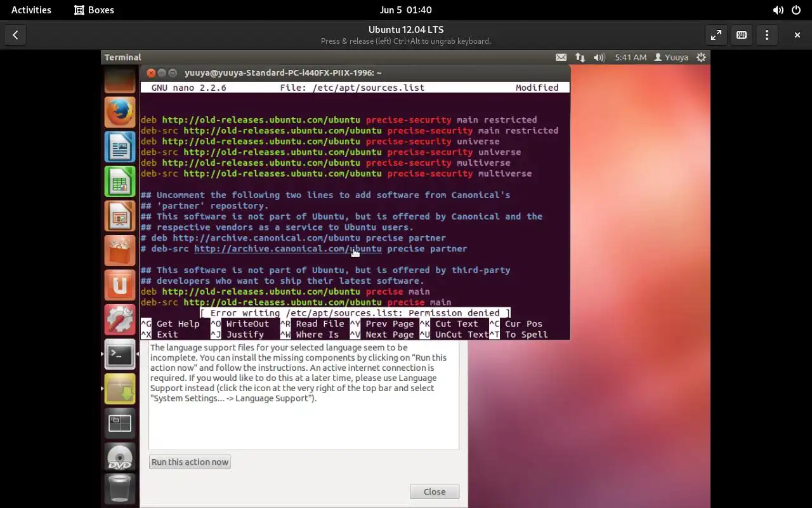Open the Ubuntu One launcher icon
The height and width of the screenshot is (508, 812).
point(120,285)
